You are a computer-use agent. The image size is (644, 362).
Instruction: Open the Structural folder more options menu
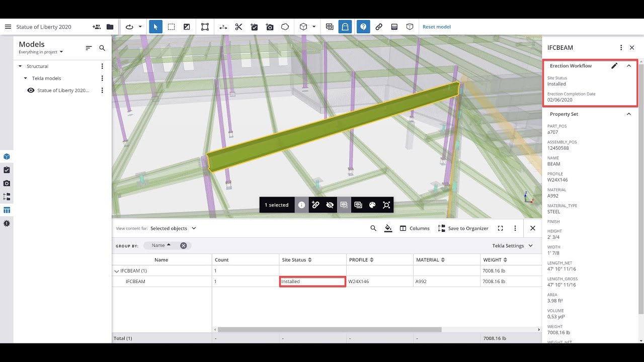point(102,66)
